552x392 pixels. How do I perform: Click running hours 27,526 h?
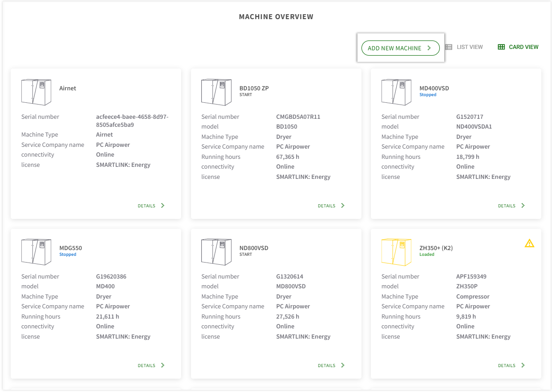pos(288,316)
